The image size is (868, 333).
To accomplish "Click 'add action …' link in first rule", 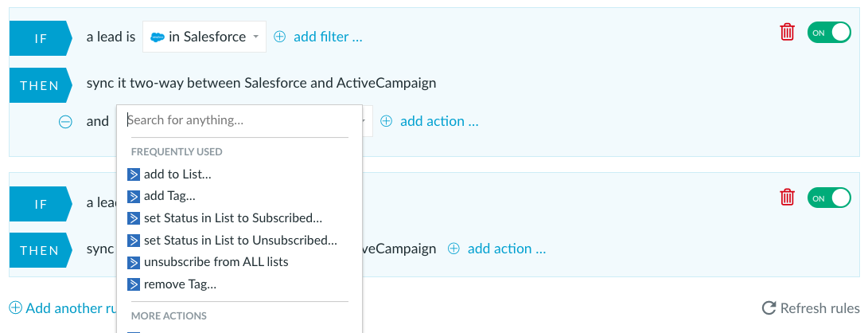I will pyautogui.click(x=439, y=121).
